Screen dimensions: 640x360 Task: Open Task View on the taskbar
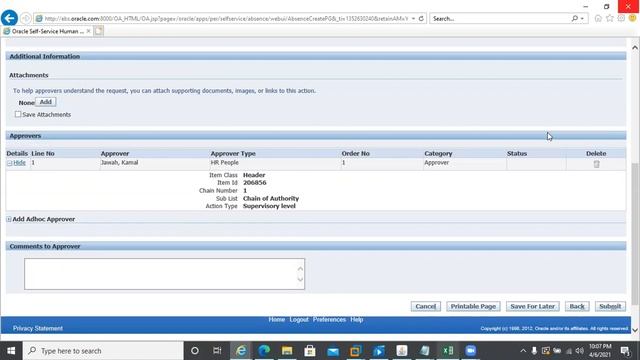tap(217, 351)
